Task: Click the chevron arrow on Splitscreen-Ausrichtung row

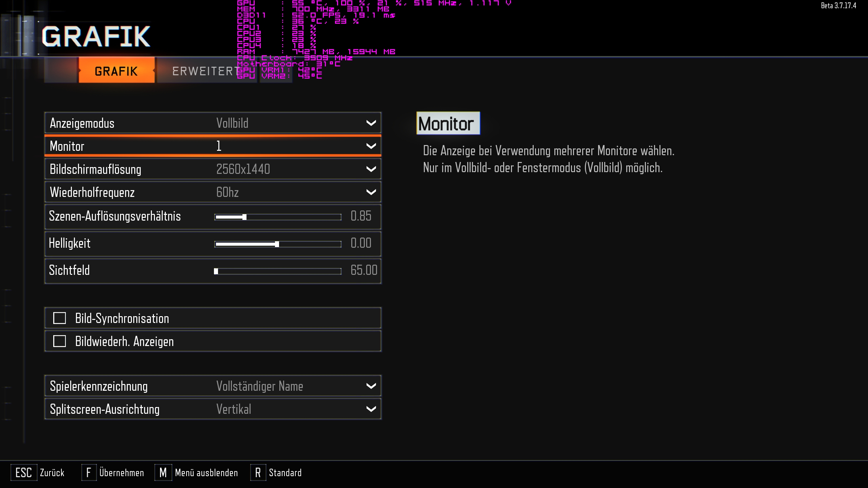Action: pos(371,409)
